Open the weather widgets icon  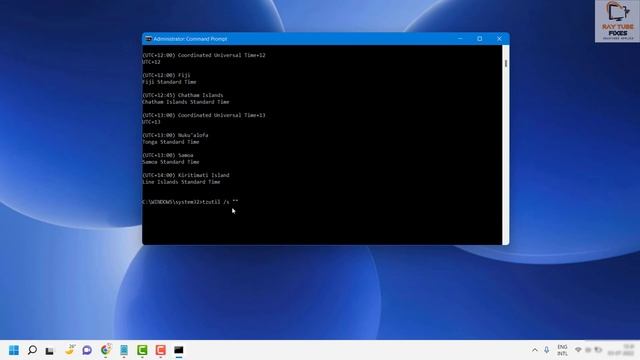point(70,350)
